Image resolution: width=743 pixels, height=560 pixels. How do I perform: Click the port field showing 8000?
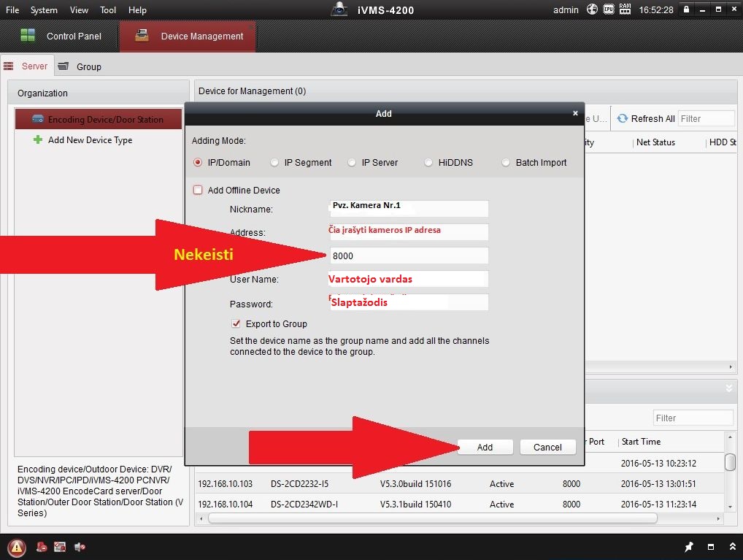tap(409, 256)
